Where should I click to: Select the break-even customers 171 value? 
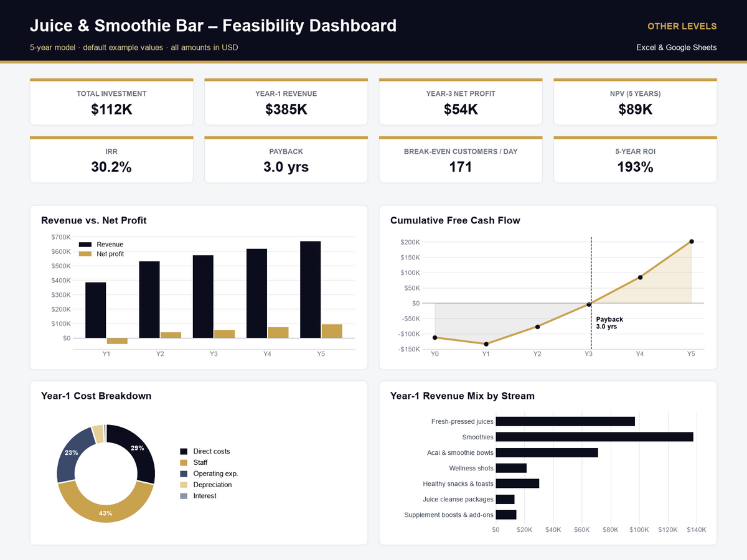(461, 167)
